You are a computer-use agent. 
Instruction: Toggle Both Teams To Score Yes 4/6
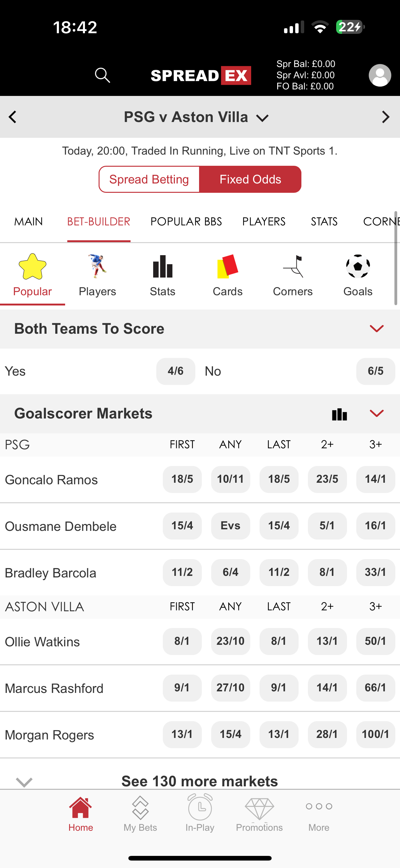point(176,371)
